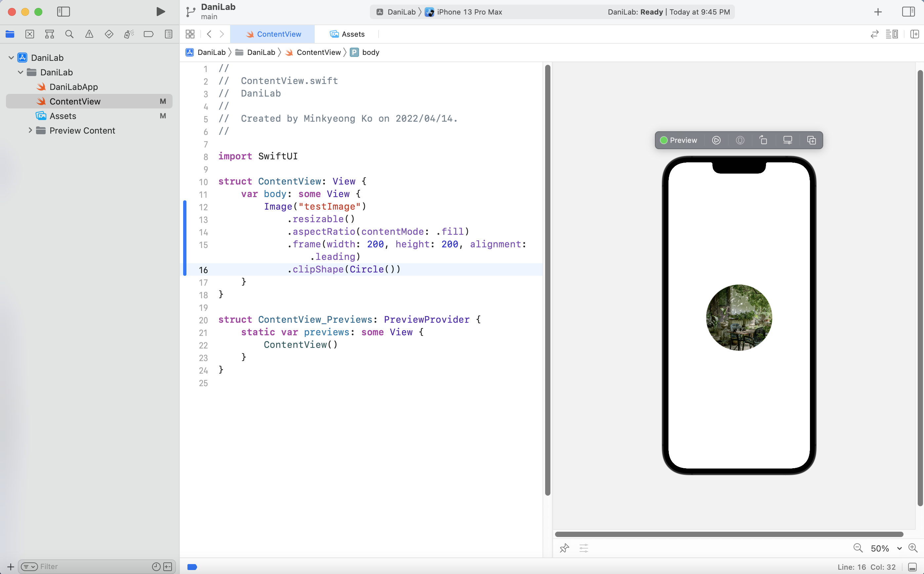Select the ContentView editor tab
The image size is (924, 574).
click(273, 34)
